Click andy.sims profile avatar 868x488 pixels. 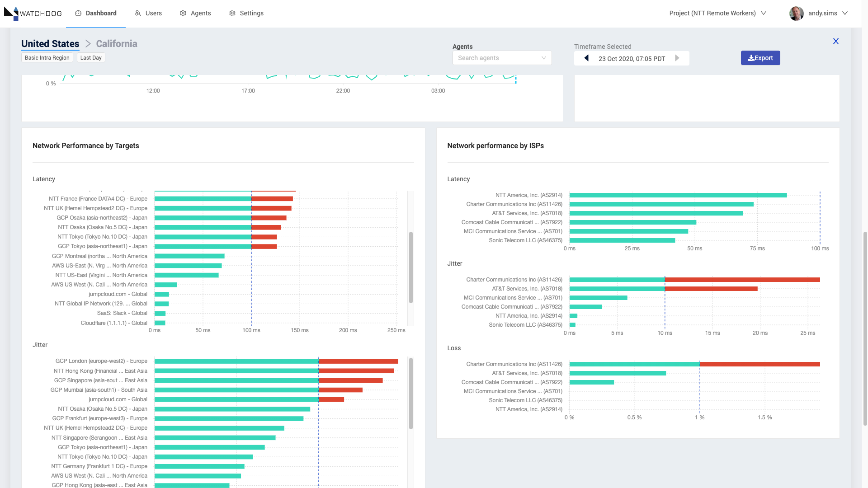point(797,13)
